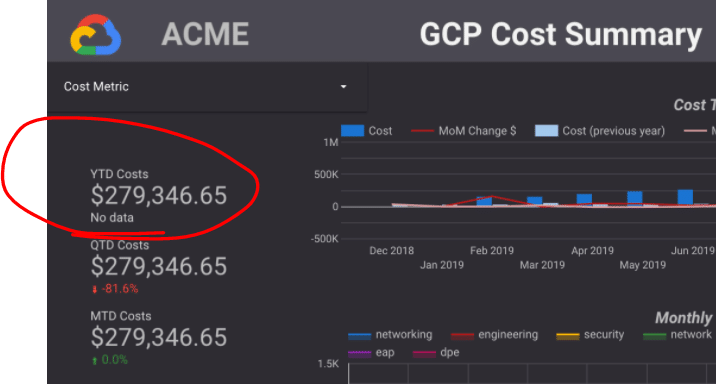This screenshot has height=384, width=716.
Task: Click the ACME title text
Action: pyautogui.click(x=205, y=34)
